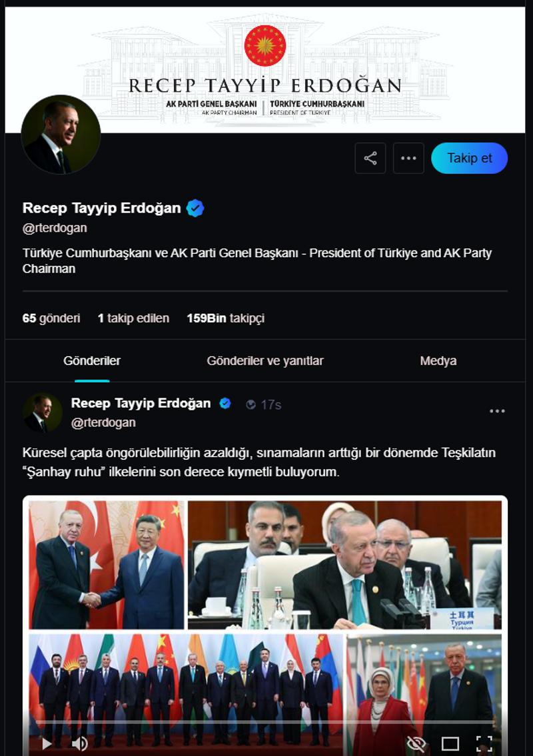Screen dimensions: 533x756
Task: Click the share profile icon
Action: [370, 158]
